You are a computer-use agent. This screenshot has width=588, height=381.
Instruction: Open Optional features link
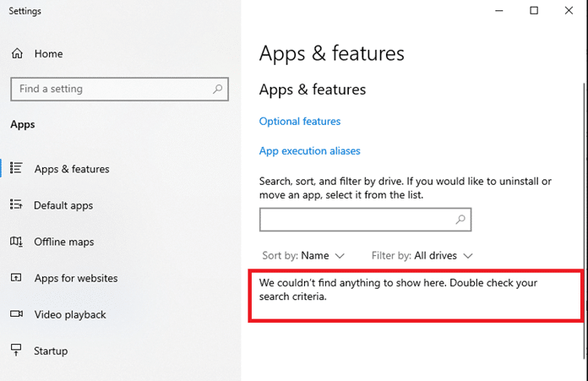tap(300, 122)
